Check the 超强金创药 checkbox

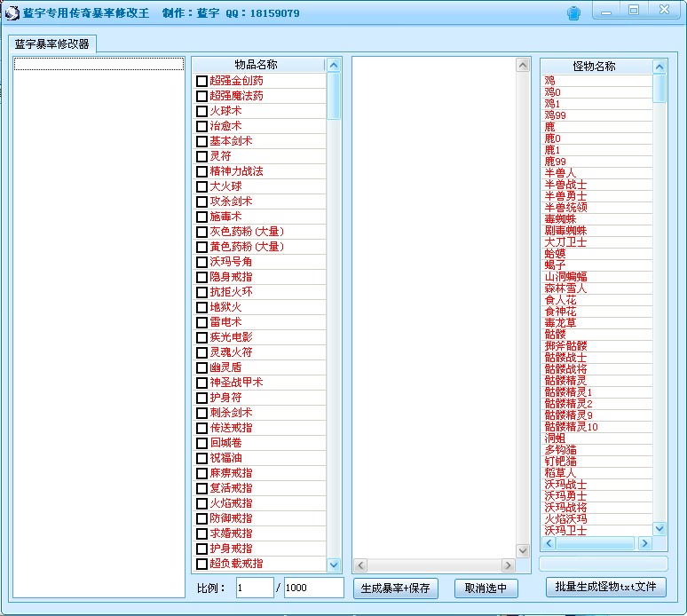pyautogui.click(x=202, y=81)
